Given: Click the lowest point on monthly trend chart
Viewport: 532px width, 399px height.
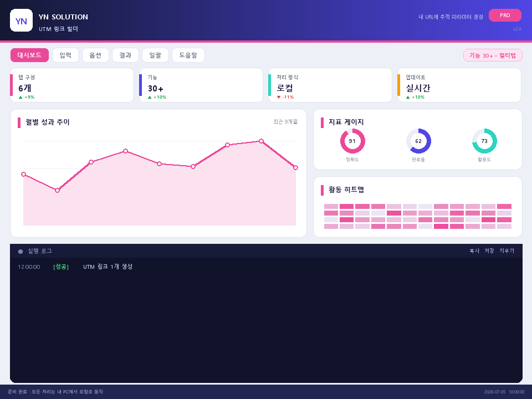Looking at the screenshot, I should point(57,190).
